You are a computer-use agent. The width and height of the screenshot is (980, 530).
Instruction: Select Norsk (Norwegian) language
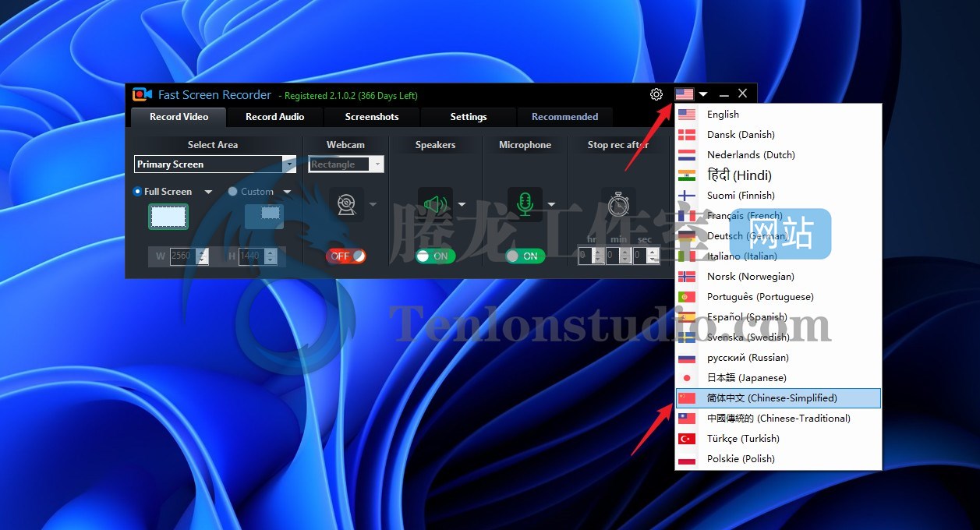pyautogui.click(x=778, y=277)
